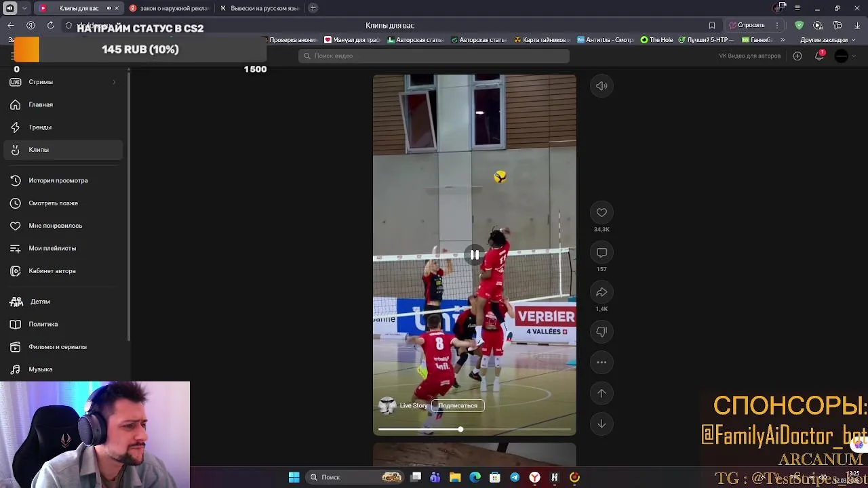Open Microsoft Edge from the taskbar
This screenshot has width=868, height=488.
[x=475, y=477]
